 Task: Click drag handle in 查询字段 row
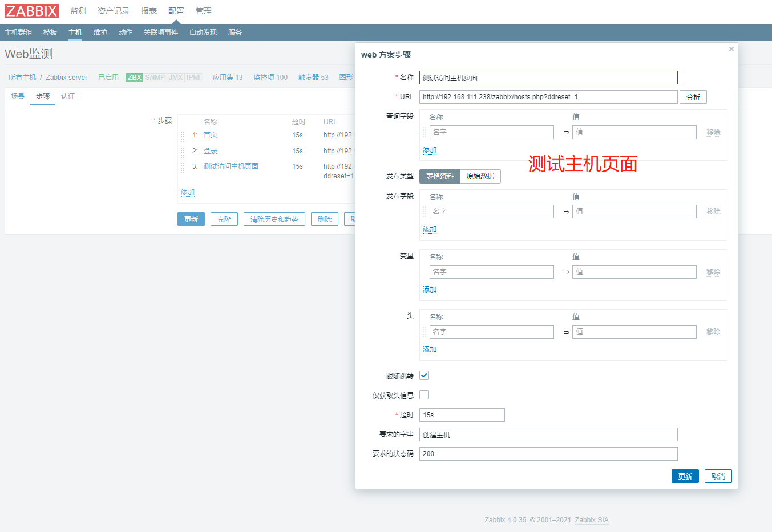point(425,132)
